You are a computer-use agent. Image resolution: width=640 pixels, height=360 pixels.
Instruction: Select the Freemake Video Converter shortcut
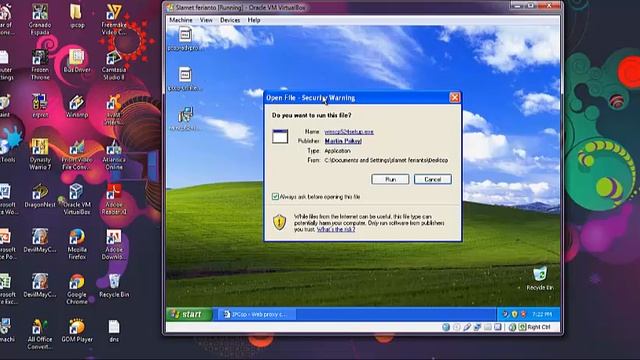[x=114, y=20]
